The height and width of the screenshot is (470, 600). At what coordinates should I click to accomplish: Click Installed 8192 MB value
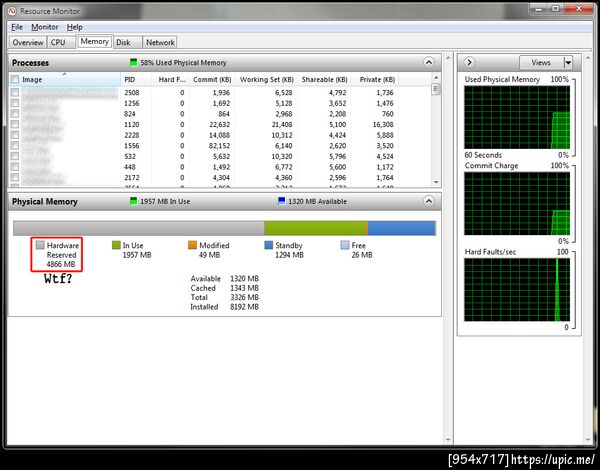click(x=244, y=307)
